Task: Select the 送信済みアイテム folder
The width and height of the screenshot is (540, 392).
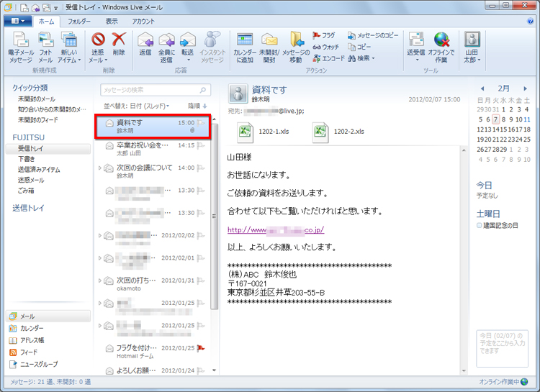Action: click(x=39, y=170)
